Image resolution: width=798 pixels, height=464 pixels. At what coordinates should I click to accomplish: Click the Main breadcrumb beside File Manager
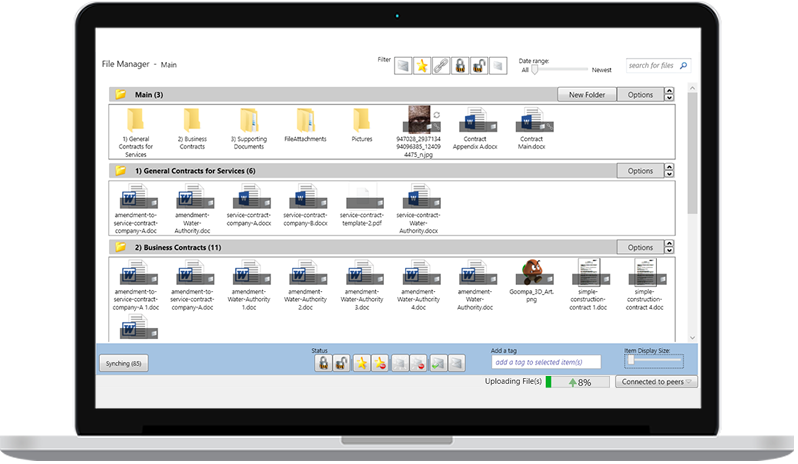click(x=168, y=65)
